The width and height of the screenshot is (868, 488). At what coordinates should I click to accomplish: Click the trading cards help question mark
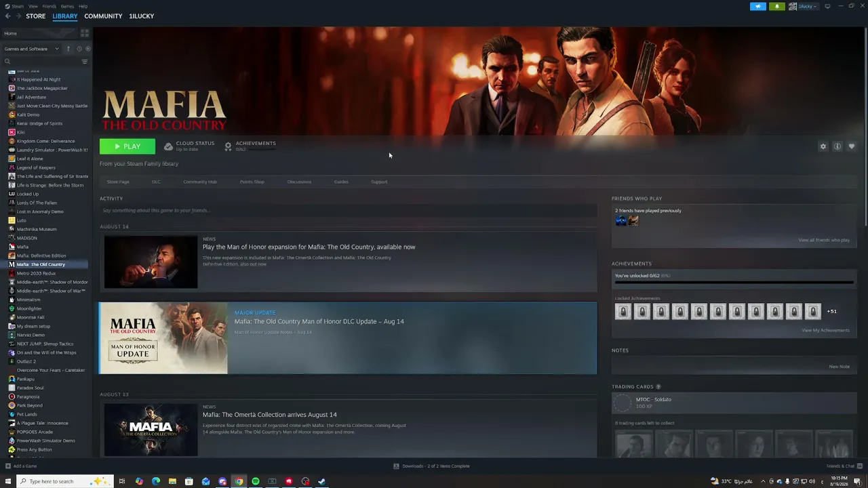658,387
